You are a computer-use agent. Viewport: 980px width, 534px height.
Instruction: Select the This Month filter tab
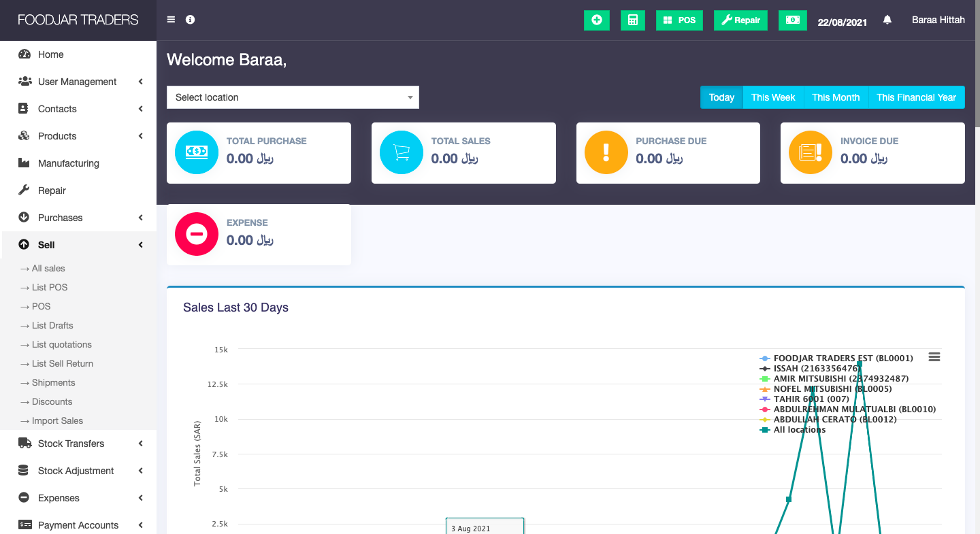tap(836, 97)
